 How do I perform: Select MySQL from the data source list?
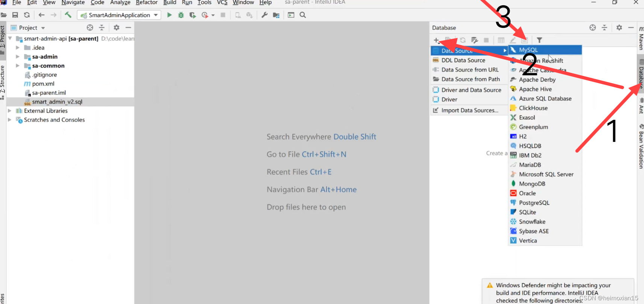click(x=528, y=50)
